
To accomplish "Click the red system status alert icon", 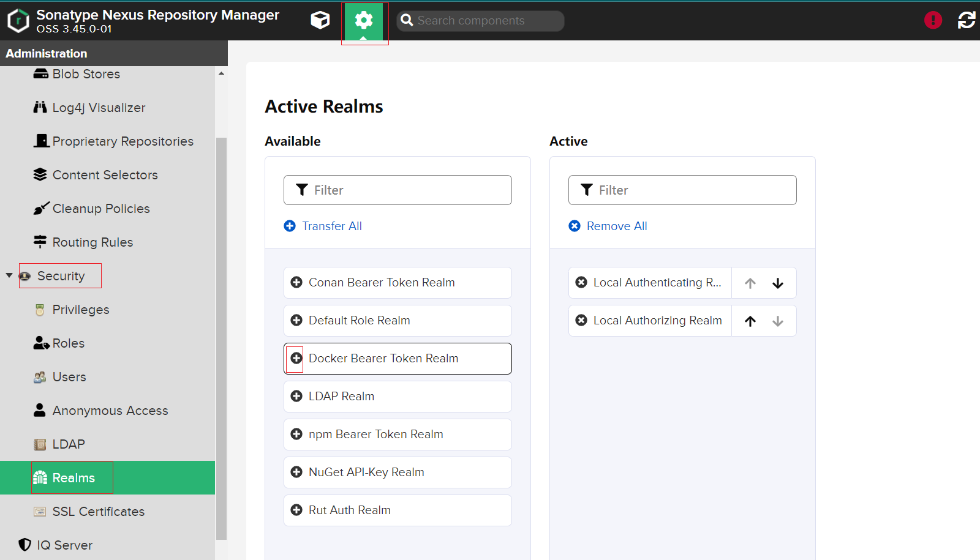I will 933,20.
